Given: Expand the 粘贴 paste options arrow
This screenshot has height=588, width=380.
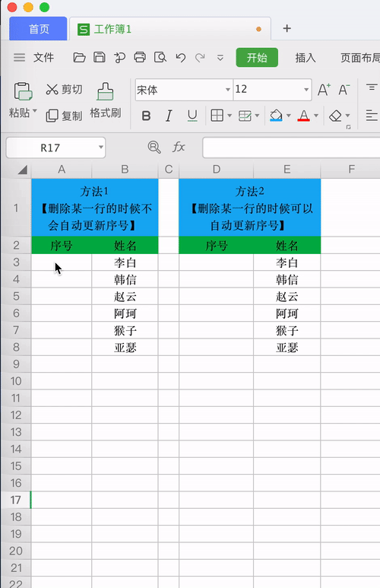Looking at the screenshot, I should (x=35, y=111).
